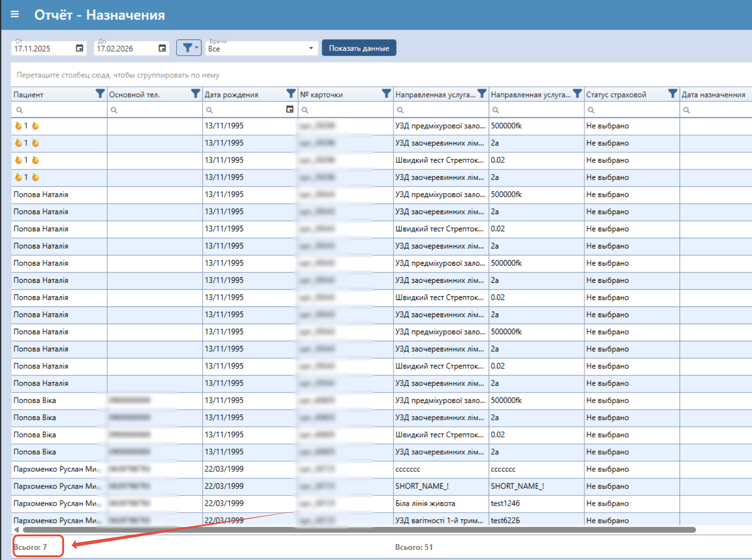Open filter for Дата рождения column

[x=291, y=94]
